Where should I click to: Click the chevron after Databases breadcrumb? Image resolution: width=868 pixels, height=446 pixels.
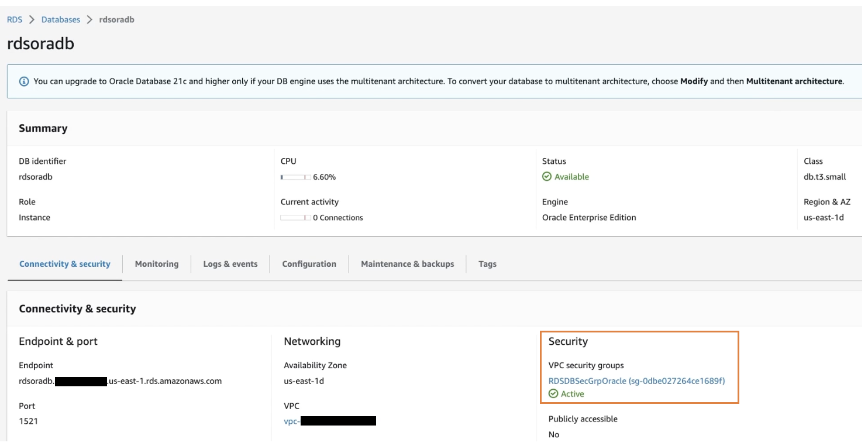point(89,20)
